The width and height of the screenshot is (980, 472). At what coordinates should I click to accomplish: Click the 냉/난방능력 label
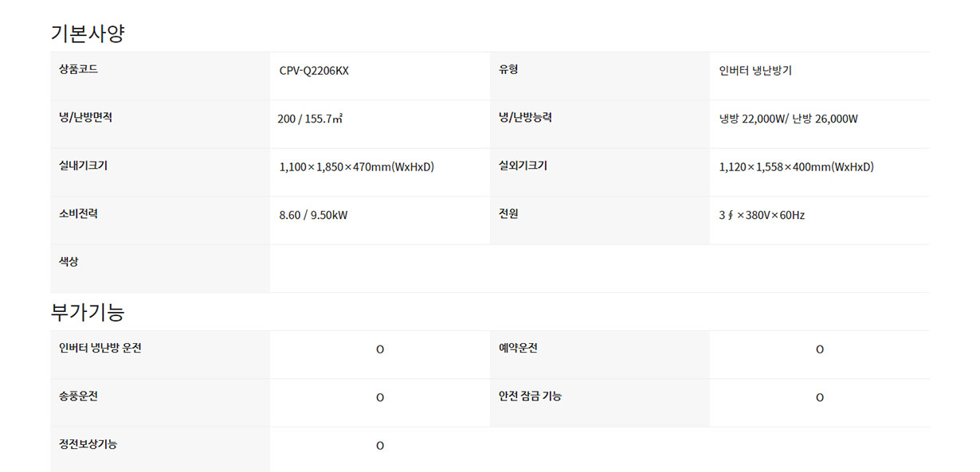click(525, 118)
